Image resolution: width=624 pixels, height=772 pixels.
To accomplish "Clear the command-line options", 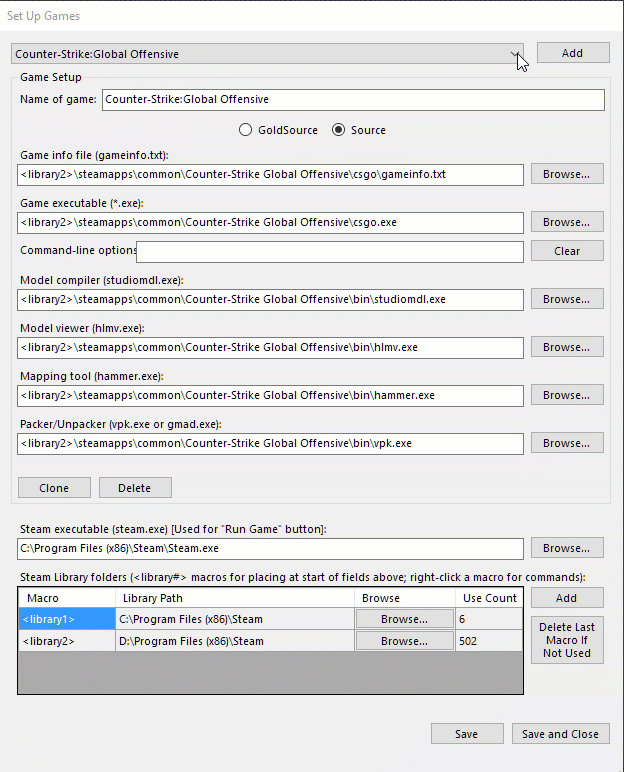I will point(566,251).
